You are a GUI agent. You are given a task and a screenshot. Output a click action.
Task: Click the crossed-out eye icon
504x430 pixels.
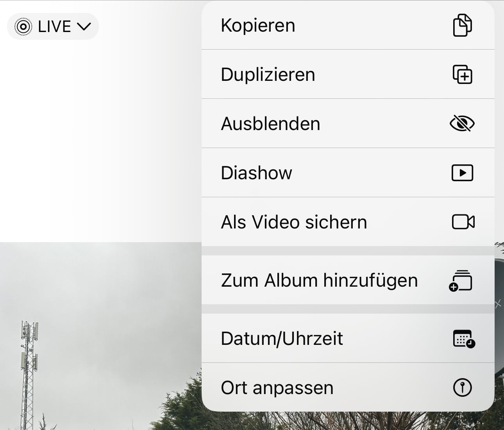coord(462,123)
